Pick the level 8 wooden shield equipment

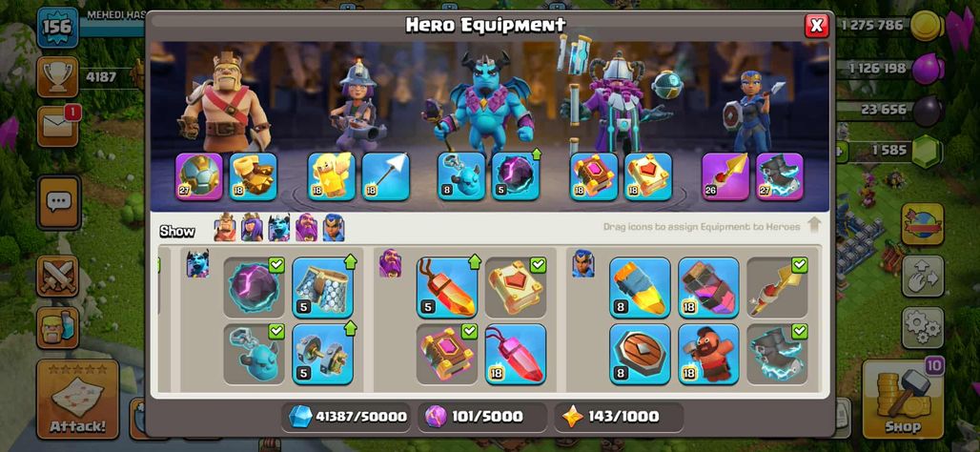tap(640, 354)
